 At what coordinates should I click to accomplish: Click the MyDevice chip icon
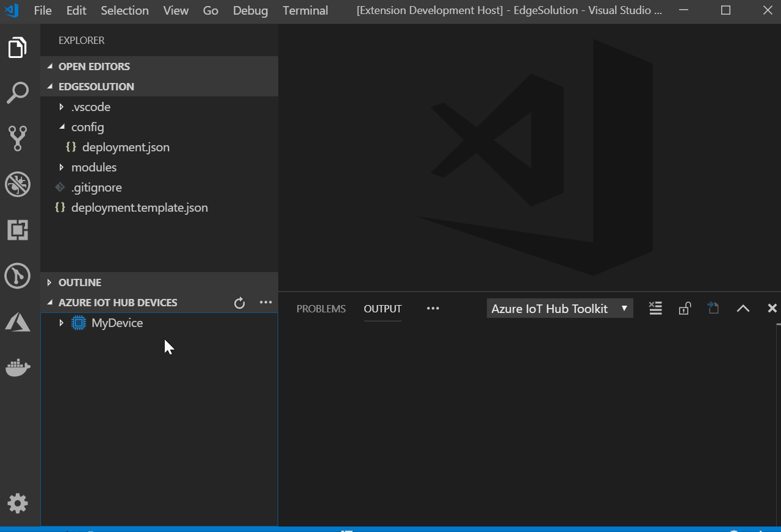coord(78,323)
